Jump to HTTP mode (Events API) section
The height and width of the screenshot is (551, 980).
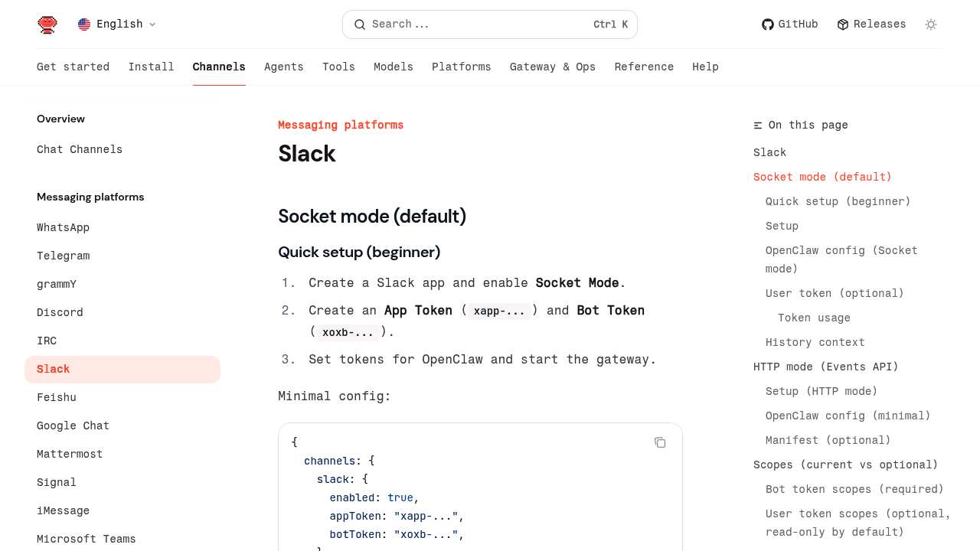(825, 367)
